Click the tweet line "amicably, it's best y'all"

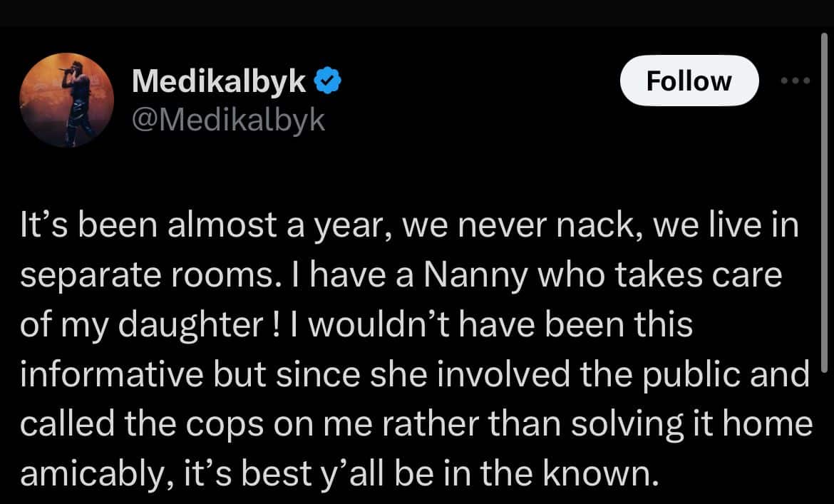[x=335, y=473]
